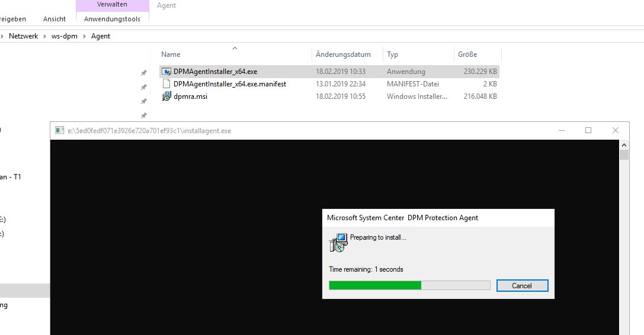Screen dimensions: 644x335
Task: Click the Preparing to install... status text
Action: 378,237
